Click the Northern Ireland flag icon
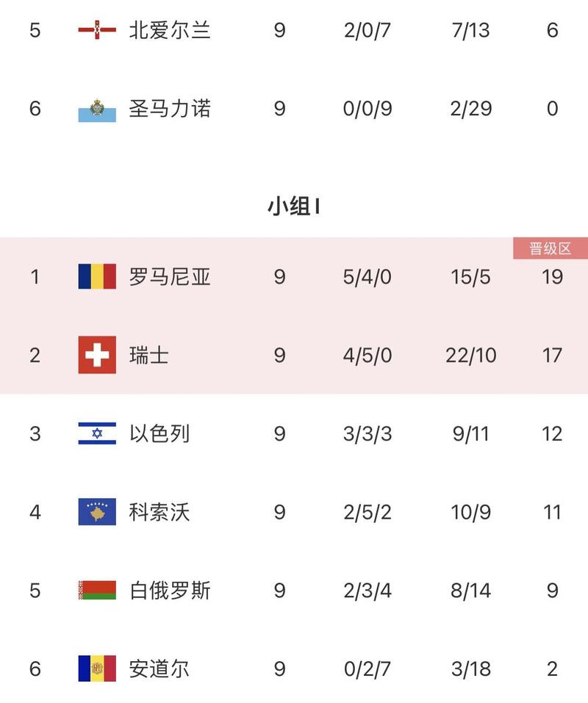588x703 pixels. (x=97, y=30)
